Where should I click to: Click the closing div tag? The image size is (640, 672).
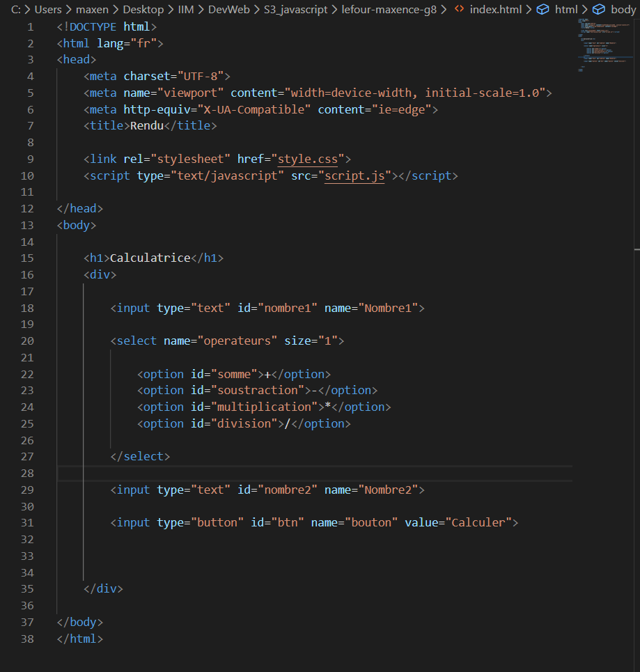pyautogui.click(x=103, y=589)
